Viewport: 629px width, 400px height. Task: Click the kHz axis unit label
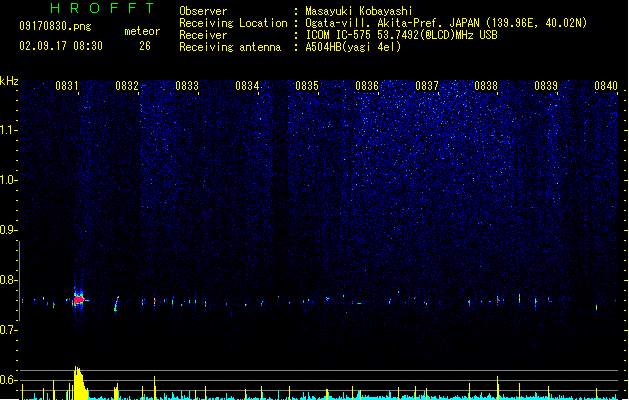[9, 81]
